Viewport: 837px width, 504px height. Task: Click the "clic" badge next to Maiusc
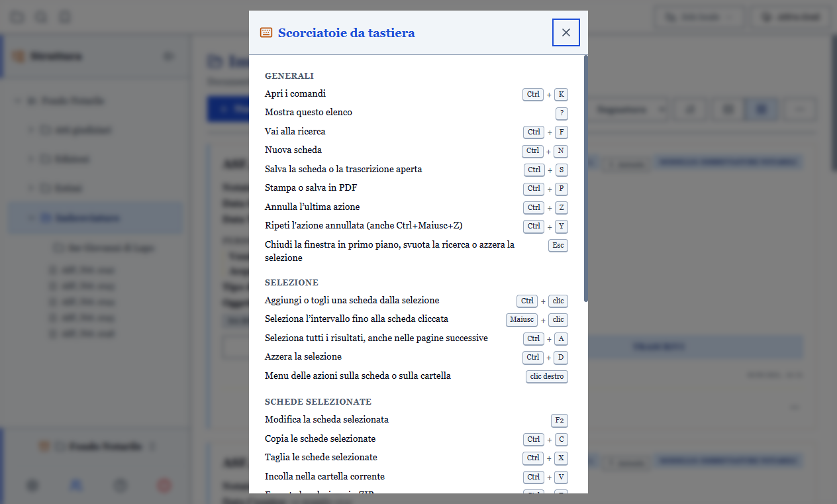[x=558, y=320]
